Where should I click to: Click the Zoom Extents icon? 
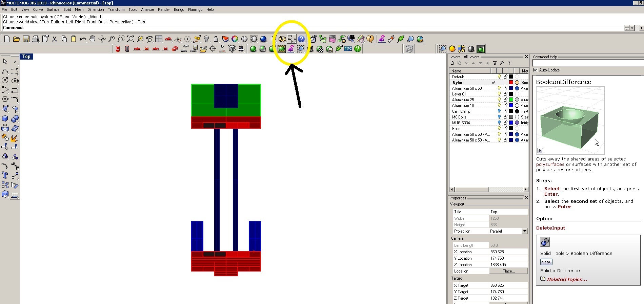coord(130,39)
